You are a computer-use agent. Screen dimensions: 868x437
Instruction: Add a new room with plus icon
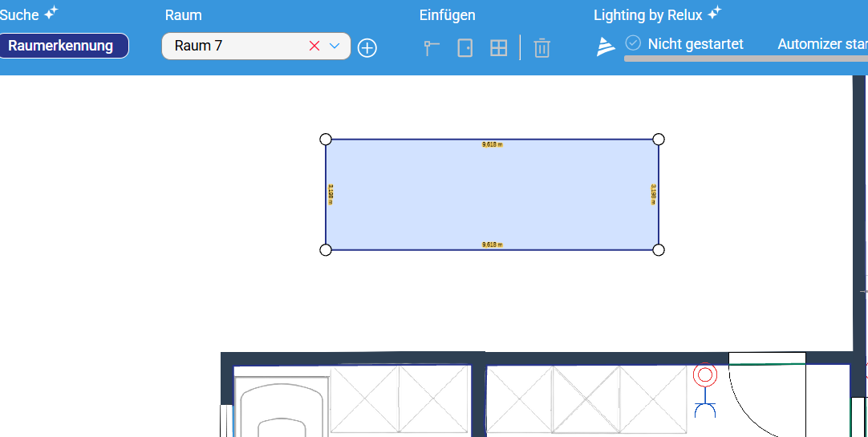(367, 48)
